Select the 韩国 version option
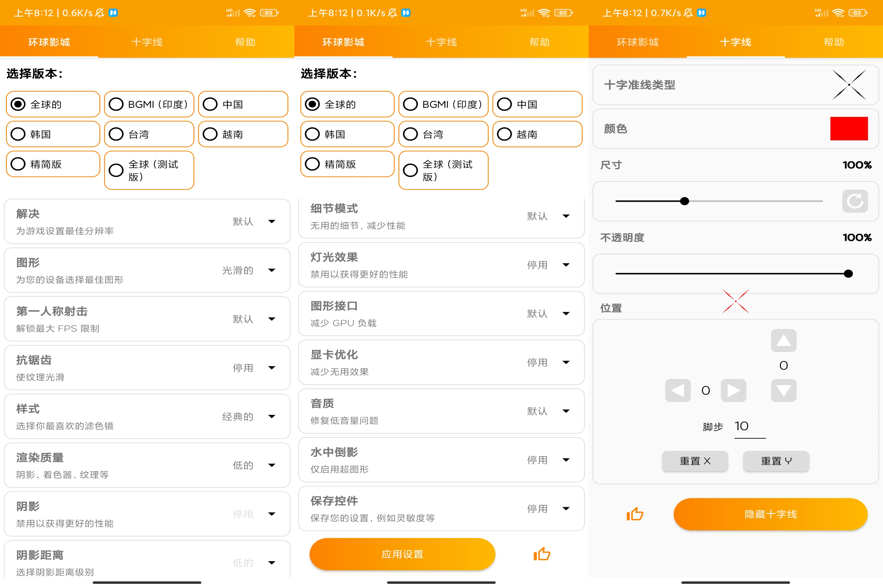This screenshot has height=588, width=883. tap(53, 134)
